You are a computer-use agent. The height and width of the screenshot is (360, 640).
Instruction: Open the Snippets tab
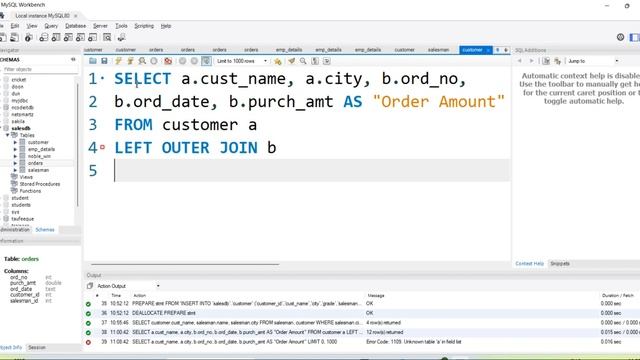pyautogui.click(x=560, y=264)
